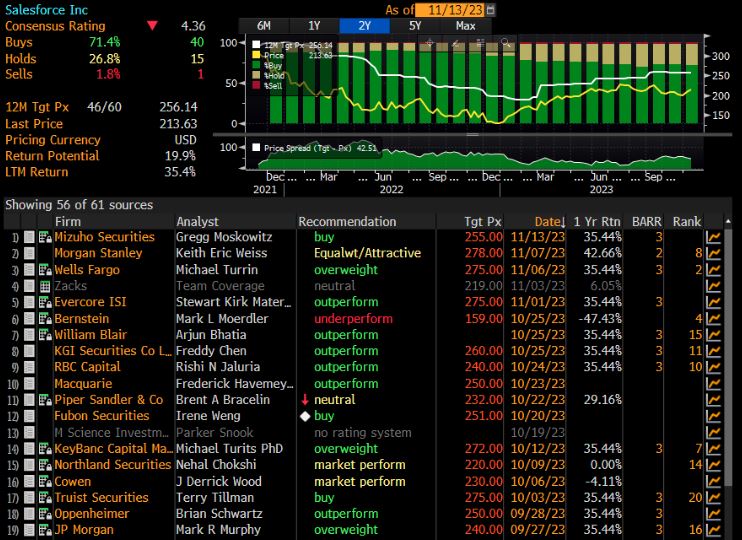The width and height of the screenshot is (742, 540).
Task: Click the 'Showing 56 of 61 sources' text
Action: pyautogui.click(x=79, y=205)
